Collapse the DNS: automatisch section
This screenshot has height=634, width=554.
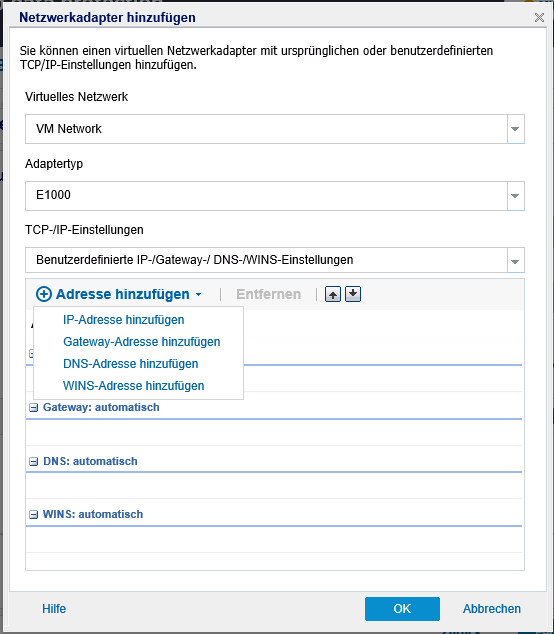tap(34, 461)
